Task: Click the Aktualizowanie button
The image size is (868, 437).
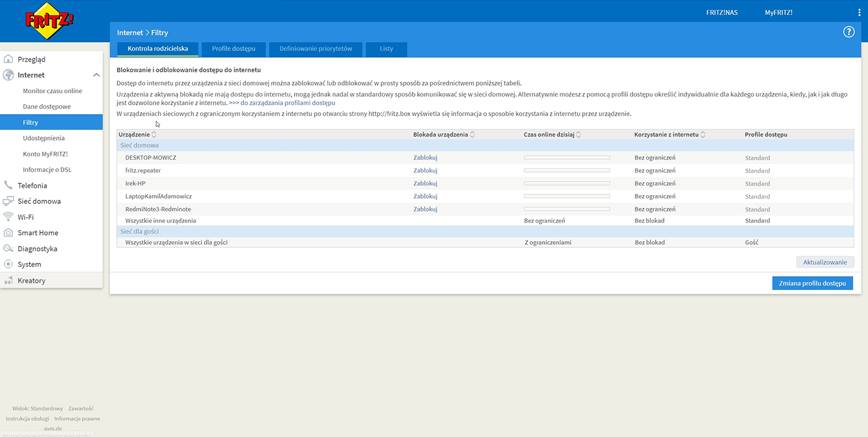Action: pos(825,262)
